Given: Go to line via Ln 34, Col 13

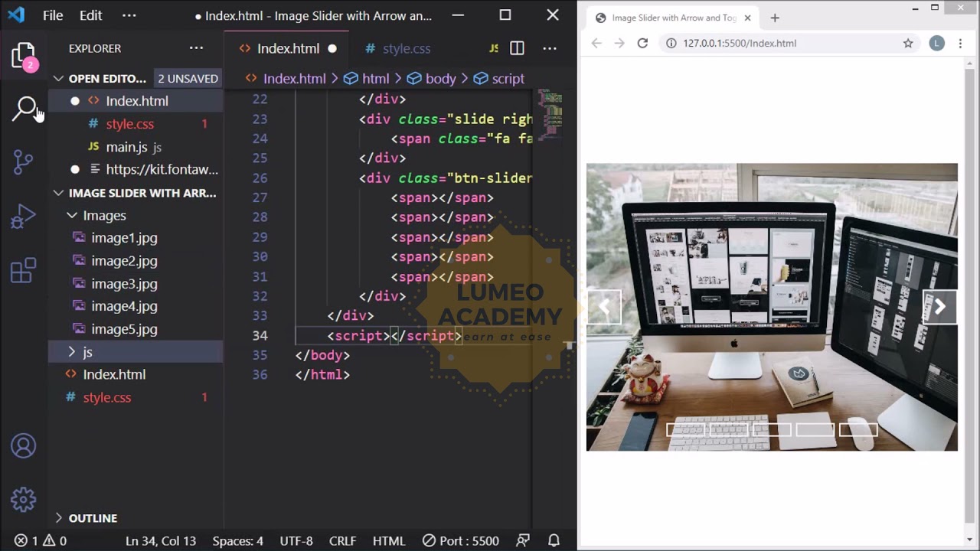Looking at the screenshot, I should 161,541.
